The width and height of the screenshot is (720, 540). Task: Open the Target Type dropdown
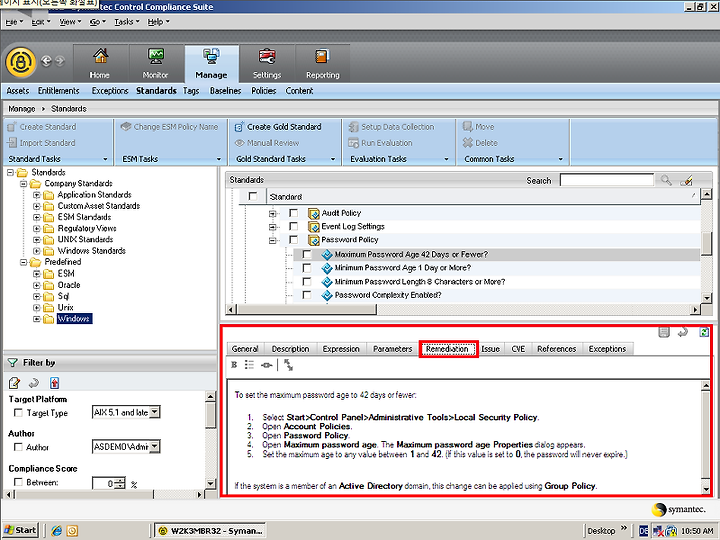click(155, 412)
